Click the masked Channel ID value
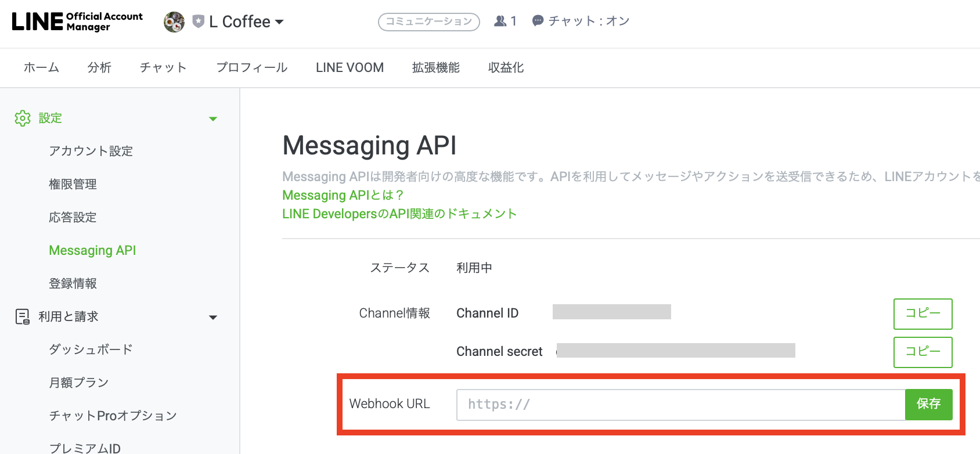 tap(612, 312)
